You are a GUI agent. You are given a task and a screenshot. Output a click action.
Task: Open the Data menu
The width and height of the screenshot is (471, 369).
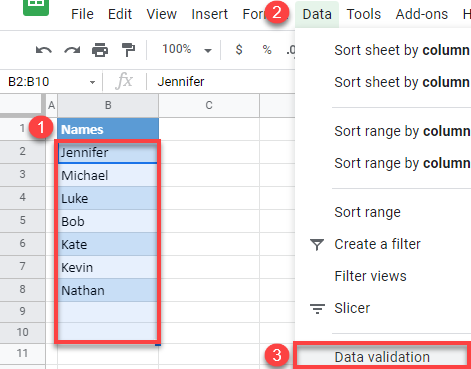(317, 14)
